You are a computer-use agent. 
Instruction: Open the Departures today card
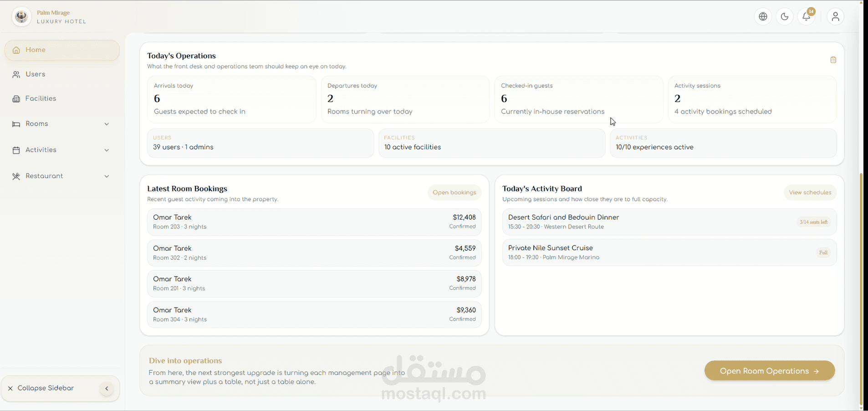(x=405, y=99)
